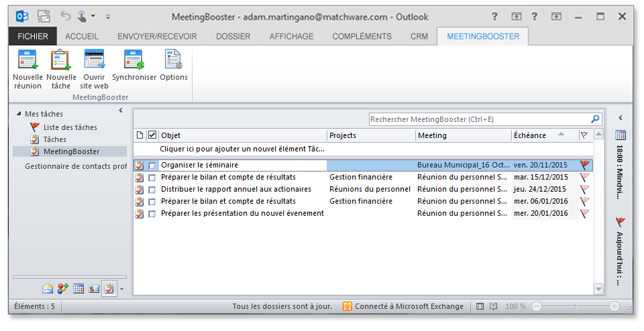Sort by the Objet column header
The height and width of the screenshot is (331, 644).
point(243,135)
